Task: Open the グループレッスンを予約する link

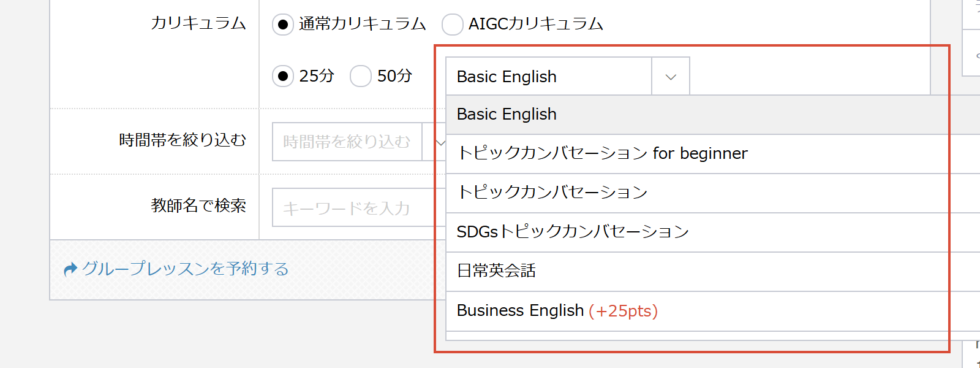Action: (185, 269)
